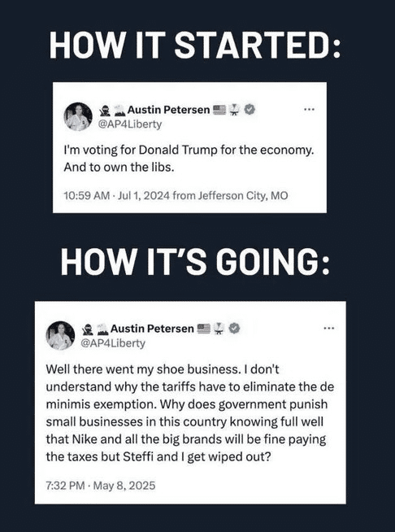Image resolution: width=395 pixels, height=532 pixels.
Task: Click the flag emoji in the shoe business tweet name
Action: click(204, 329)
